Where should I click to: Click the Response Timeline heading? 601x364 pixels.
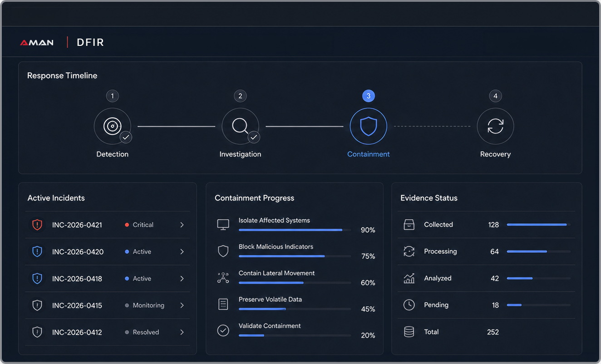coord(62,76)
